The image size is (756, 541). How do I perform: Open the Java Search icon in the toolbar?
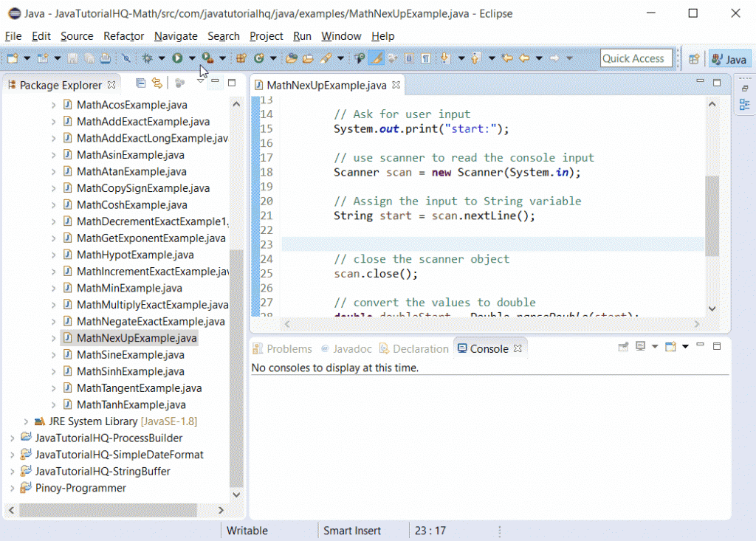point(126,58)
